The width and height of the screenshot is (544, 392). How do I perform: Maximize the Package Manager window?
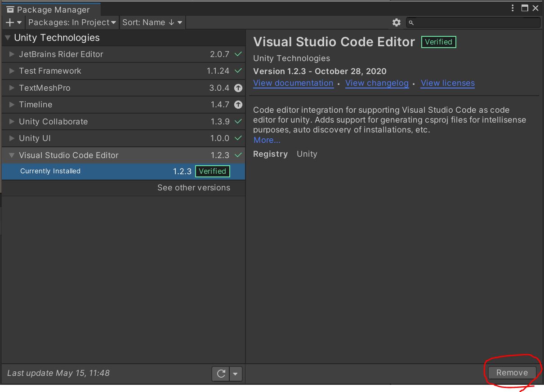[x=525, y=8]
